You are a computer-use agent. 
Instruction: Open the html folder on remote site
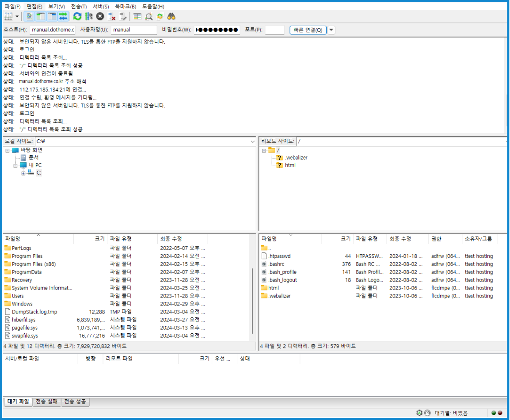coord(275,288)
